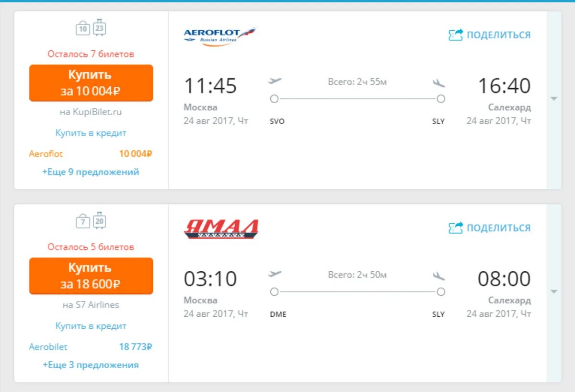The image size is (575, 392).
Task: Click the share icon on Aeroflot flight
Action: coord(456,35)
